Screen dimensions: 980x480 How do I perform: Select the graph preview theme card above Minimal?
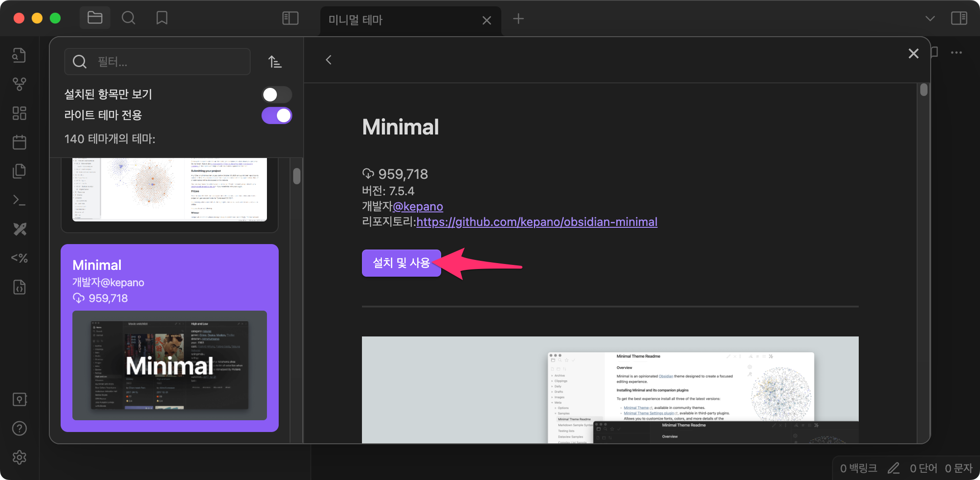point(170,195)
